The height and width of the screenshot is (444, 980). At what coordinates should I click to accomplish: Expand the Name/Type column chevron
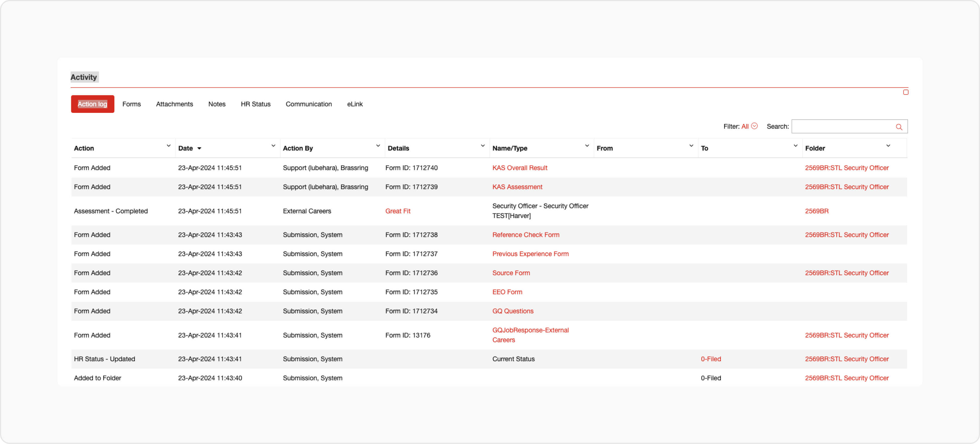pos(587,145)
